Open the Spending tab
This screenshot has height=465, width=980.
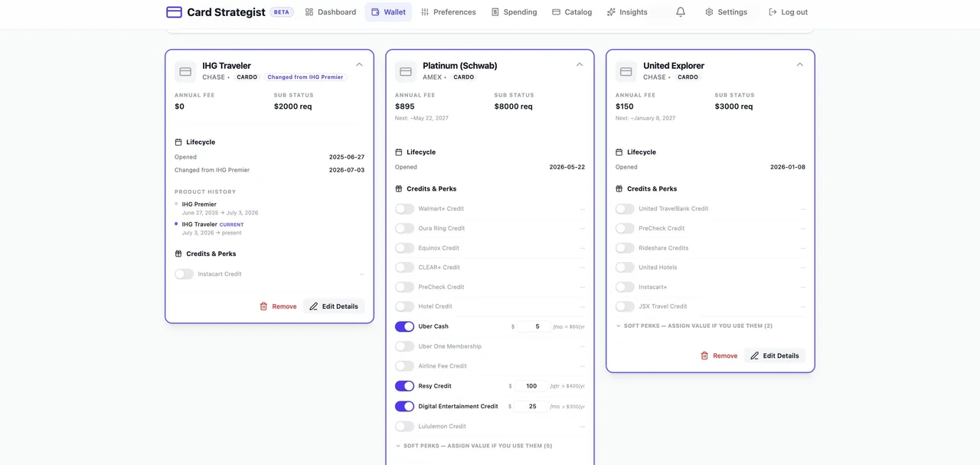(x=514, y=12)
